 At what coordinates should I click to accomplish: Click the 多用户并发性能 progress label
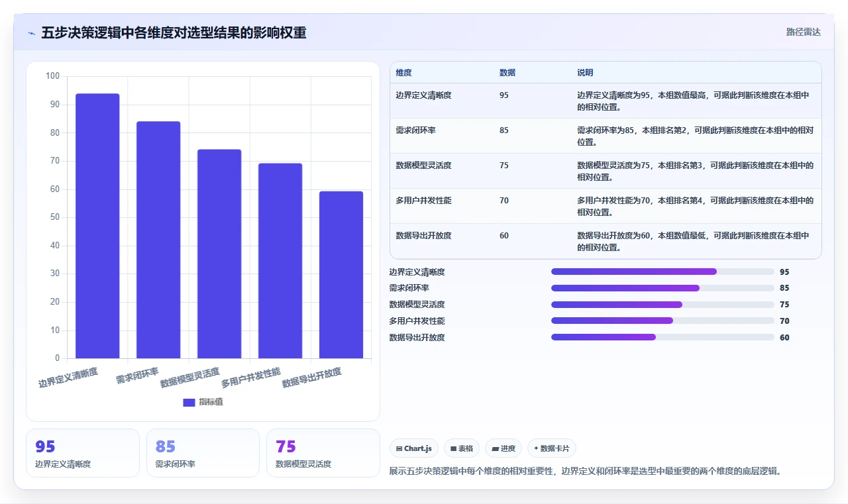coord(417,321)
